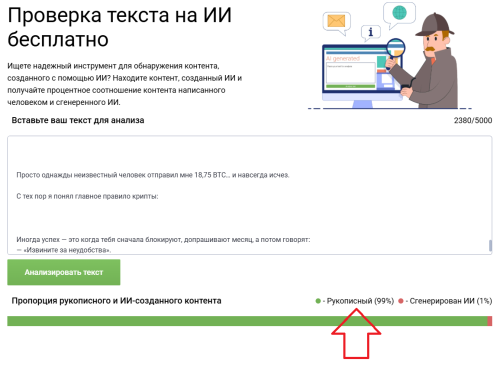Click the globe speech bubble in illustration
This screenshot has width=500, height=366.
pos(399,15)
